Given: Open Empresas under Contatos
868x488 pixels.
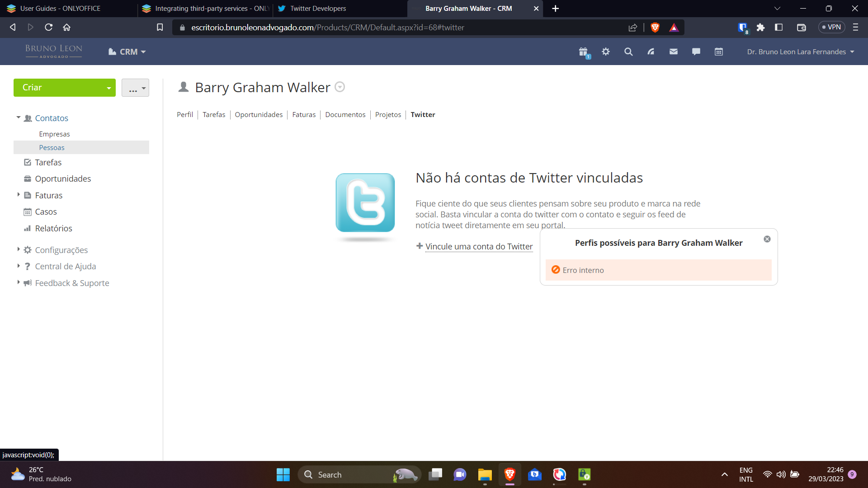Looking at the screenshot, I should tap(54, 134).
